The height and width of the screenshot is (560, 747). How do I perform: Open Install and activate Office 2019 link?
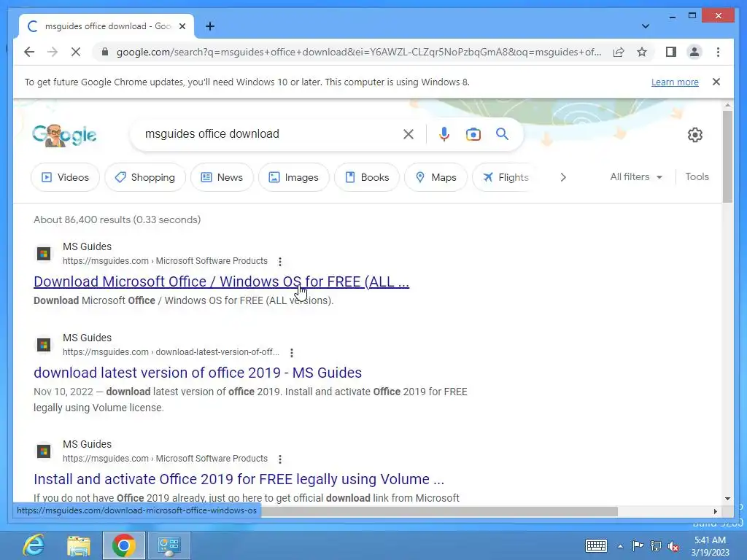pyautogui.click(x=239, y=479)
